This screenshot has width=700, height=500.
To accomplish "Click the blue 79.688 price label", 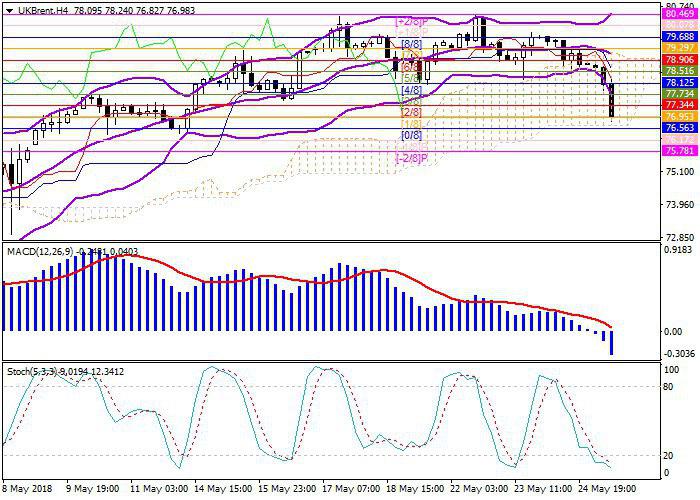I will [680, 36].
